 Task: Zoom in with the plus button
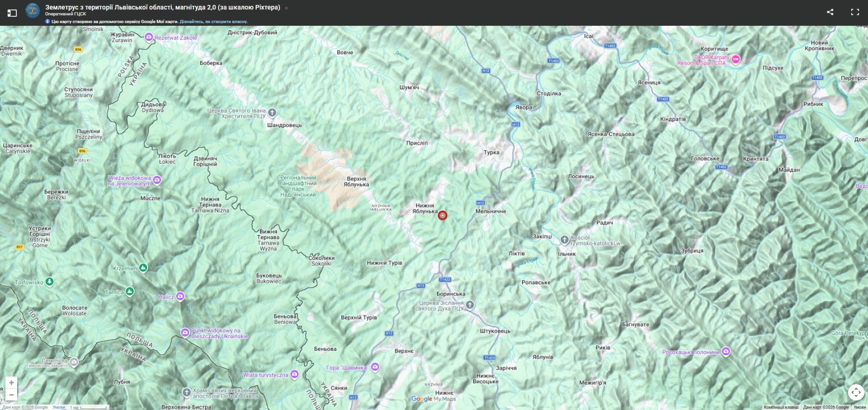click(x=11, y=382)
